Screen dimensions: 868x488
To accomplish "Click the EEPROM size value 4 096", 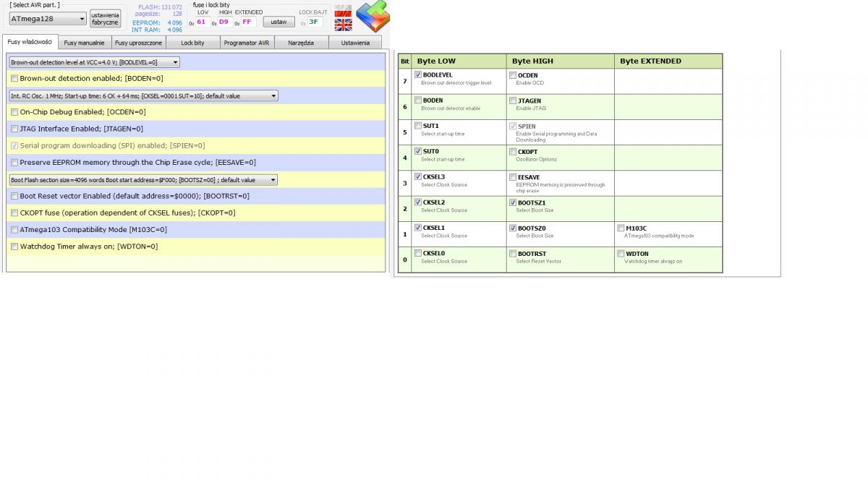I will click(x=174, y=22).
